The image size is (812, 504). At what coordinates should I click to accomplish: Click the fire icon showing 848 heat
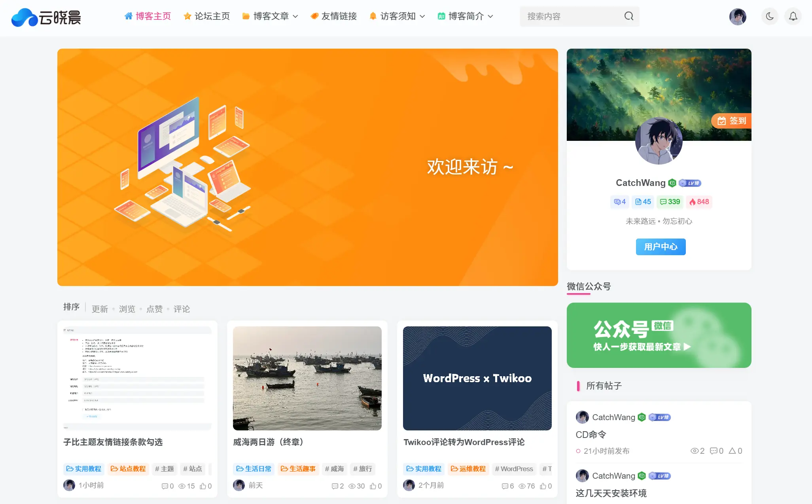coord(699,202)
